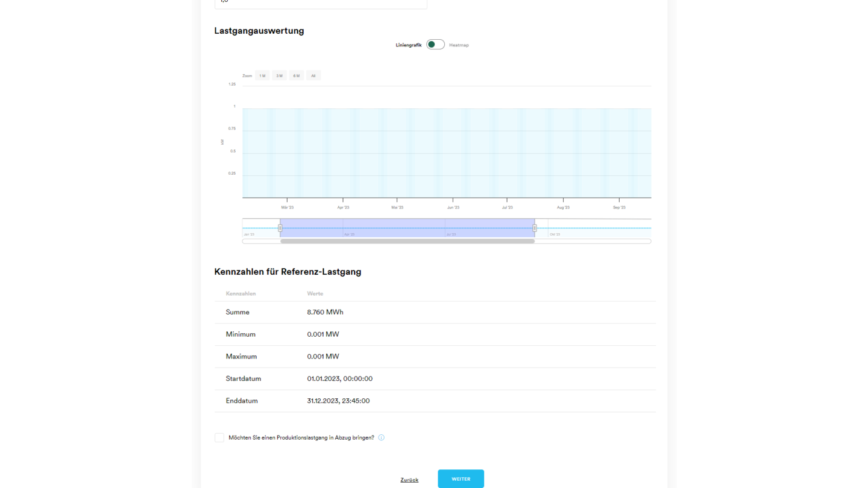Click the info icon beside Produktionslastgang question
The height and width of the screenshot is (488, 868).
pyautogui.click(x=381, y=438)
